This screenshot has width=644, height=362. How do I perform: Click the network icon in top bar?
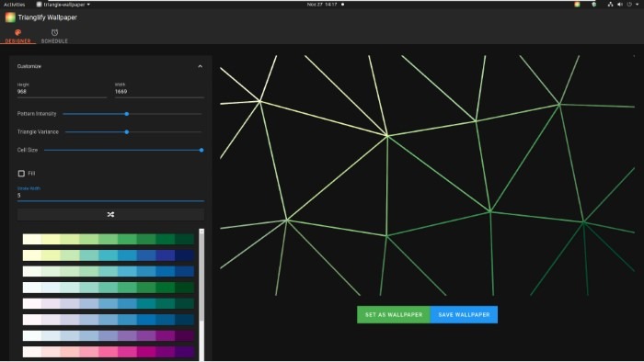coord(610,5)
